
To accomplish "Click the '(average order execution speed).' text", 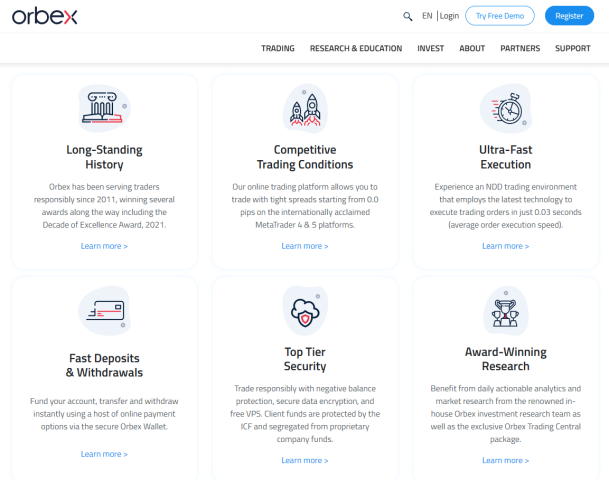I will 506,225.
